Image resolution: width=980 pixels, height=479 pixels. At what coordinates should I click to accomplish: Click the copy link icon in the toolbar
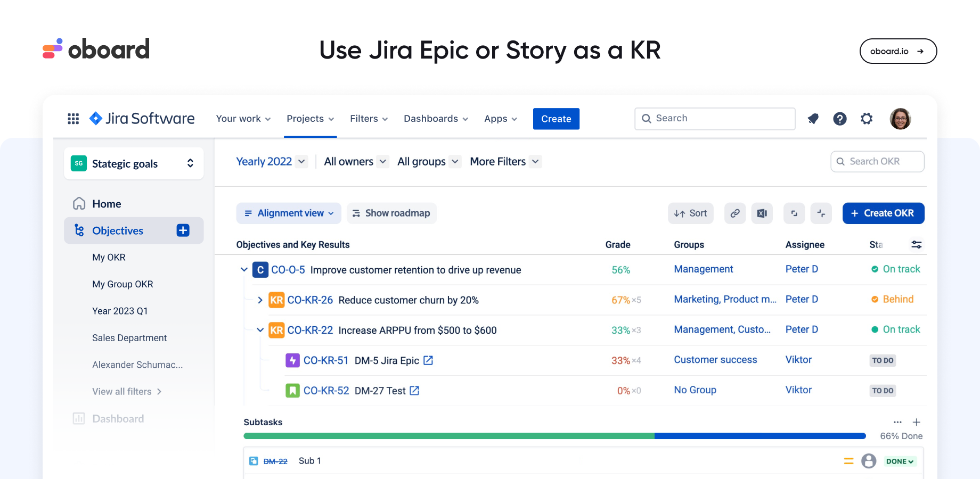pos(735,213)
